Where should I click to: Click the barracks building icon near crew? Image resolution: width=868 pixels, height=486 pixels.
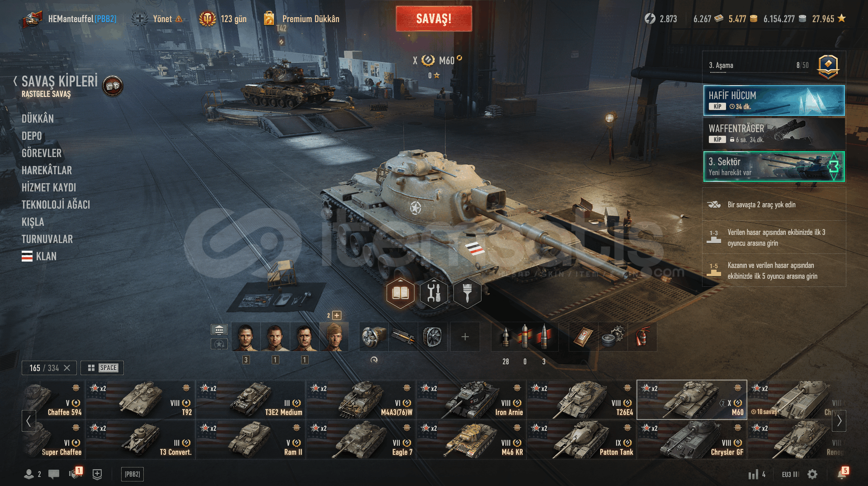click(x=219, y=329)
